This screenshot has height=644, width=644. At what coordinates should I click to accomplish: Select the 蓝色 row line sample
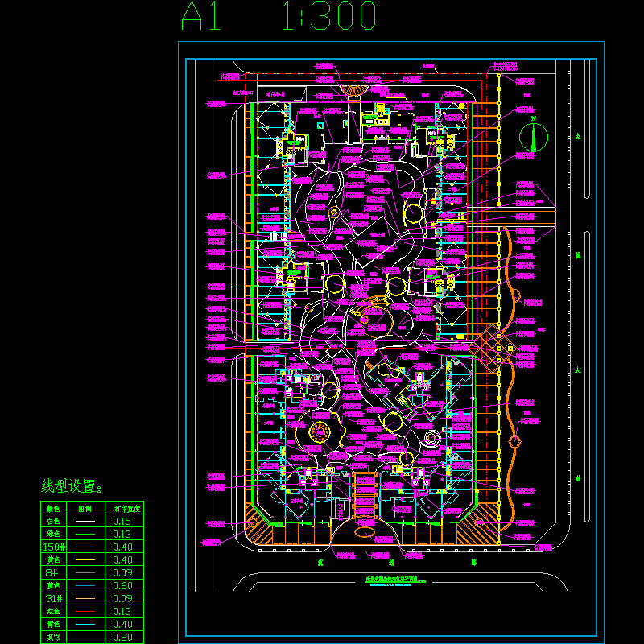(85, 586)
